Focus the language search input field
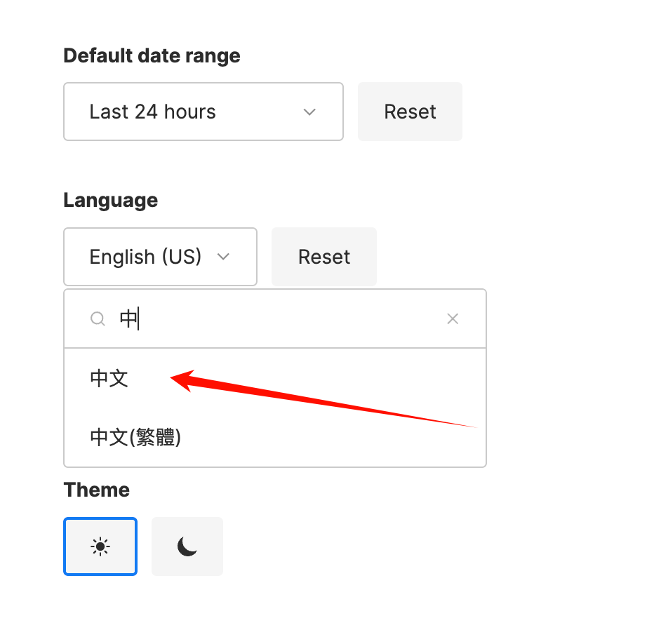 pyautogui.click(x=281, y=319)
